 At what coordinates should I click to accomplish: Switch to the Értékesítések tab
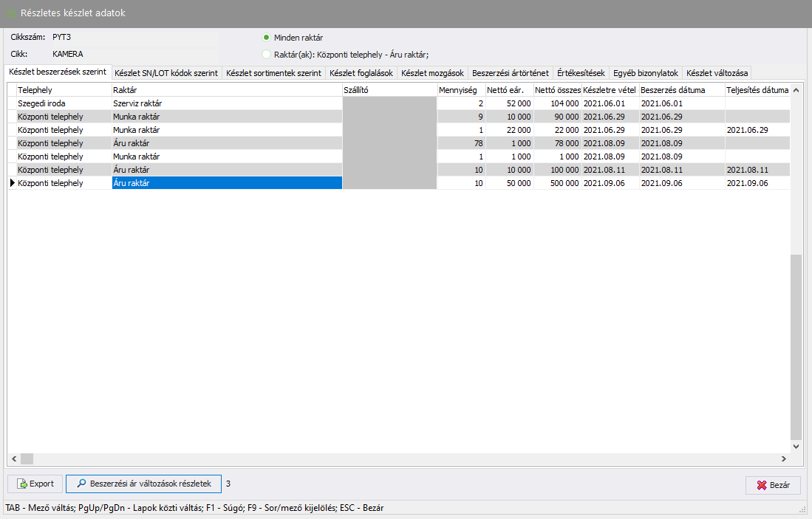[x=581, y=73]
